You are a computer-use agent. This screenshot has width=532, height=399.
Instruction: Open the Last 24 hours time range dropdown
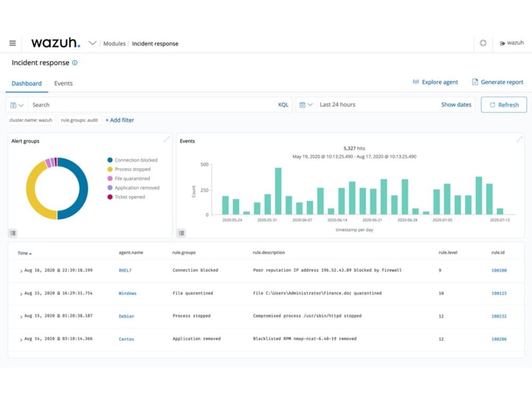pyautogui.click(x=337, y=104)
